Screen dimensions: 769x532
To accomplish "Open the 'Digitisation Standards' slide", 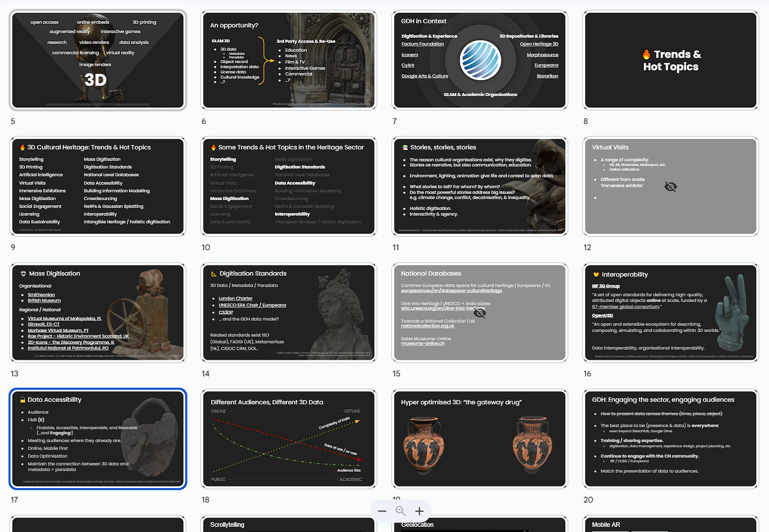I will [x=289, y=312].
